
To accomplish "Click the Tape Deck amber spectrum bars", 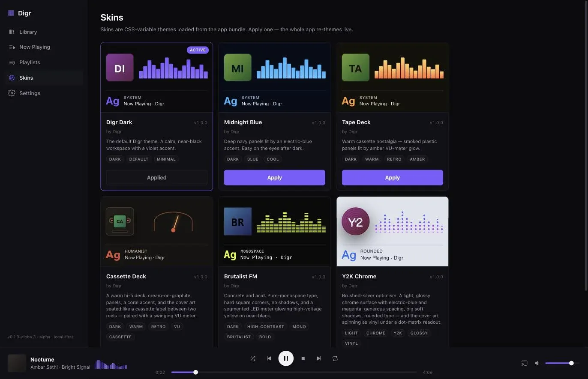I will tap(409, 68).
